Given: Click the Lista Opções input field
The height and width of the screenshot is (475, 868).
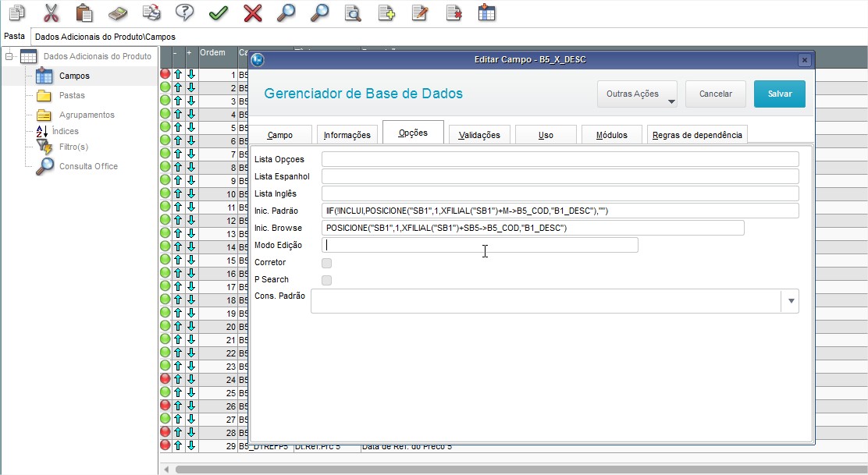Looking at the screenshot, I should coord(560,159).
